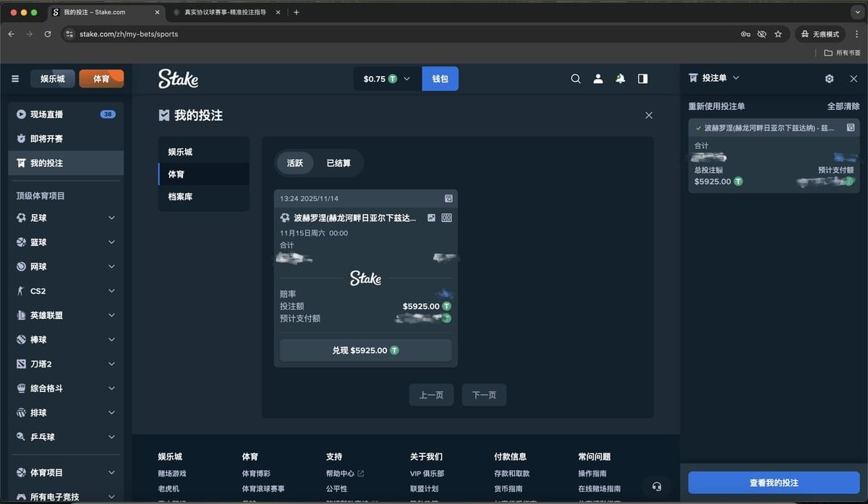Switch to 已结算 settled bets
The width and height of the screenshot is (868, 504).
click(339, 163)
